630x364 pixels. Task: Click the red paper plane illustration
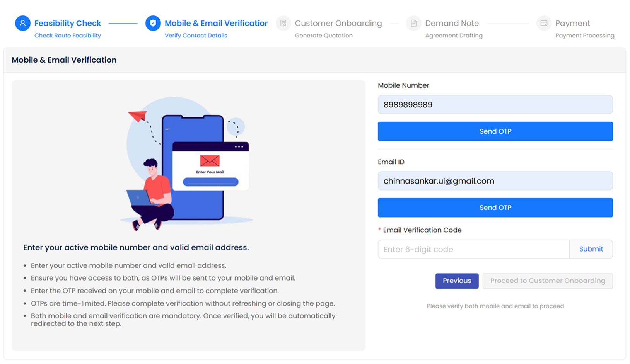137,115
